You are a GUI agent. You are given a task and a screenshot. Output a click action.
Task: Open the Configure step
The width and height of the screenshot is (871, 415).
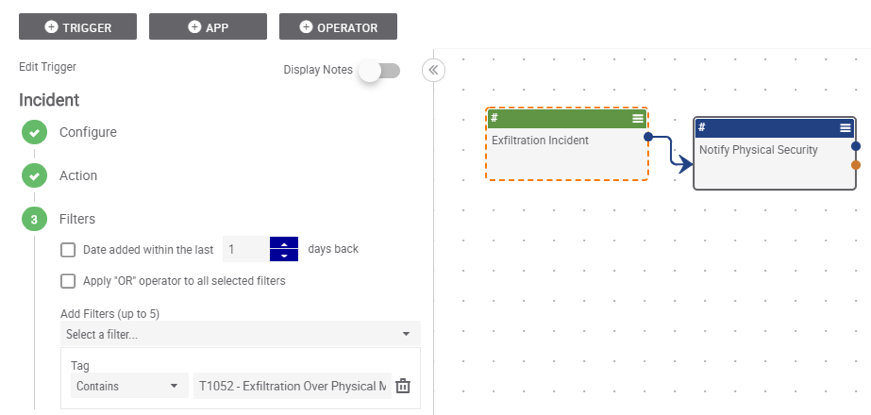click(x=88, y=132)
